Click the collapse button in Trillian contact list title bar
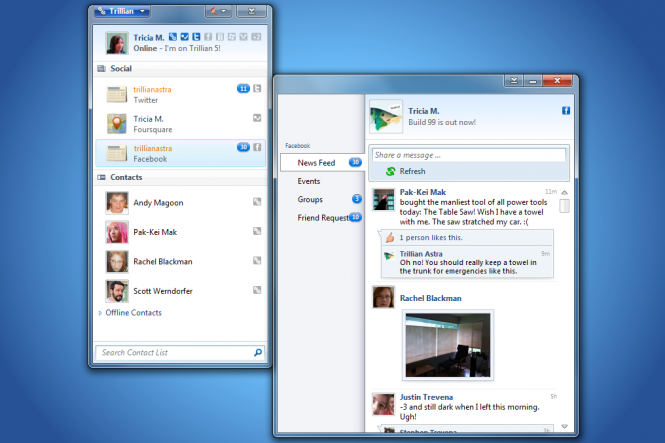665x443 pixels. (251, 11)
